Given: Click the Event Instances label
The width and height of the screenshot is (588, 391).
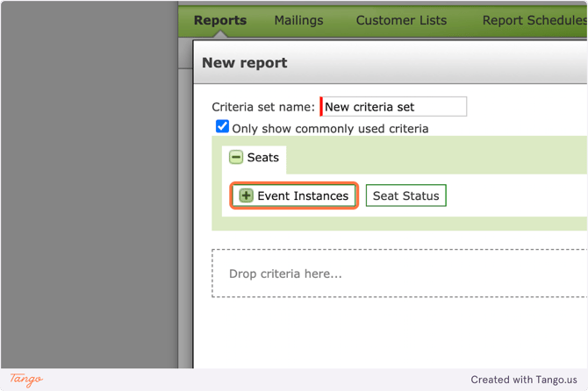Looking at the screenshot, I should (x=303, y=195).
